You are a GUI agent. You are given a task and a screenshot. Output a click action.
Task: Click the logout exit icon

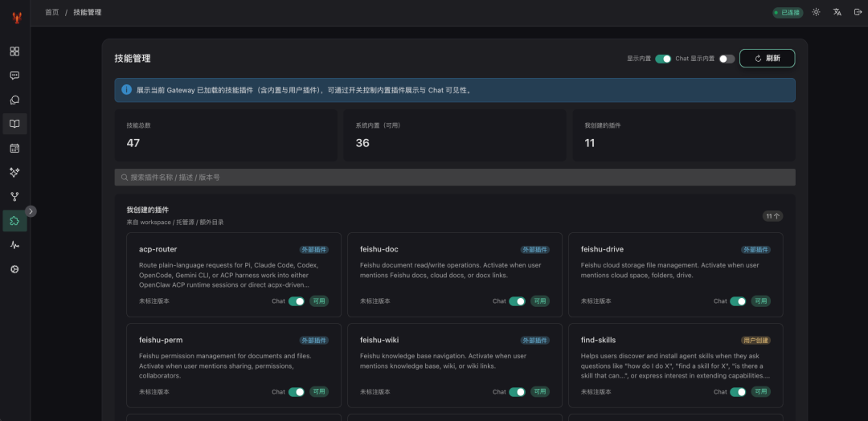pyautogui.click(x=858, y=12)
